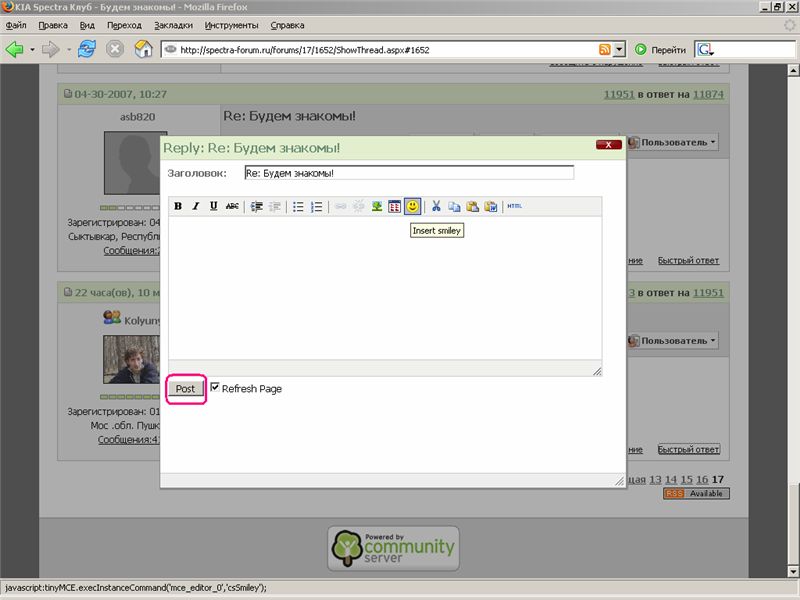This screenshot has width=800, height=600.
Task: Apply italic formatting in editor
Action: click(196, 206)
